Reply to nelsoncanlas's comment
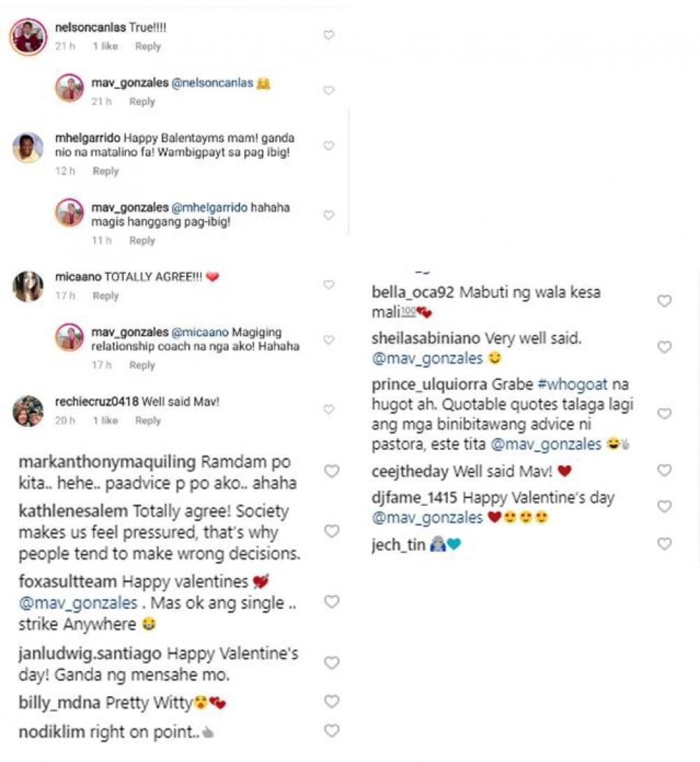The width and height of the screenshot is (700, 762). (x=148, y=46)
